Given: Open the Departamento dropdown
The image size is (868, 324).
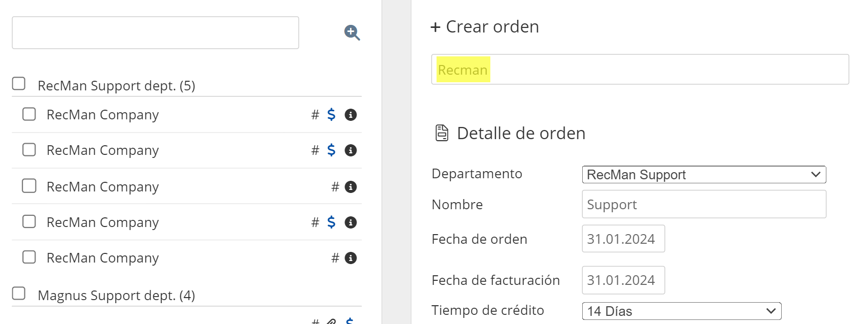Looking at the screenshot, I should [x=704, y=175].
